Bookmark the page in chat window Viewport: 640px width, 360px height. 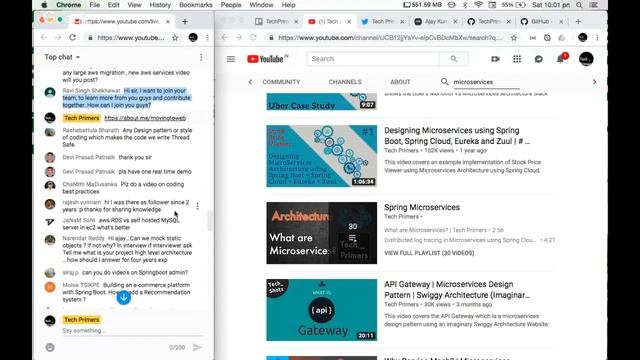click(x=175, y=38)
